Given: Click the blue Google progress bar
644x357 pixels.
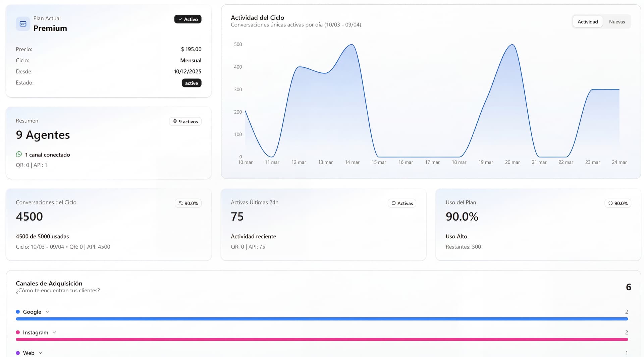Looking at the screenshot, I should [x=322, y=319].
